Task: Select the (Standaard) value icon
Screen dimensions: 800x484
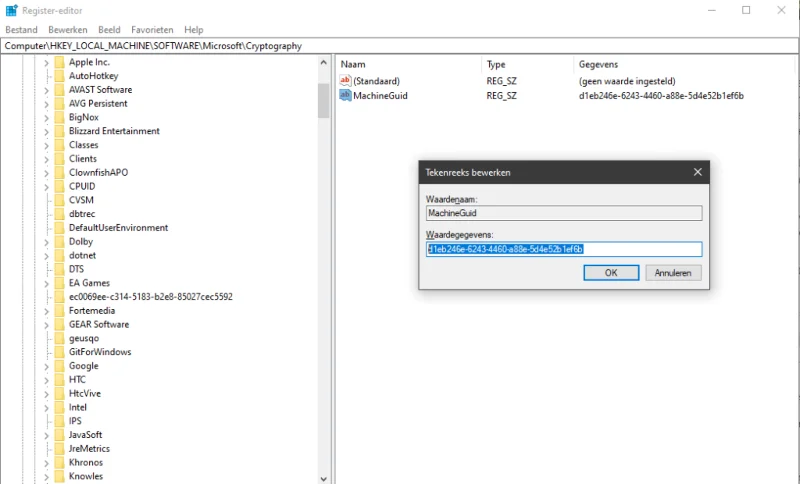Action: tap(345, 81)
